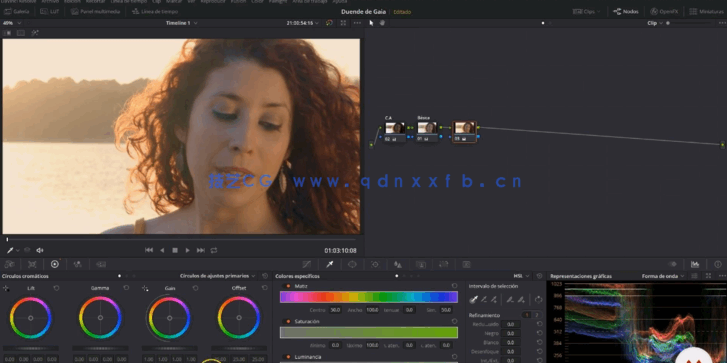Open the viewer zoom percentage dropdown
727x363 pixels.
coord(11,23)
